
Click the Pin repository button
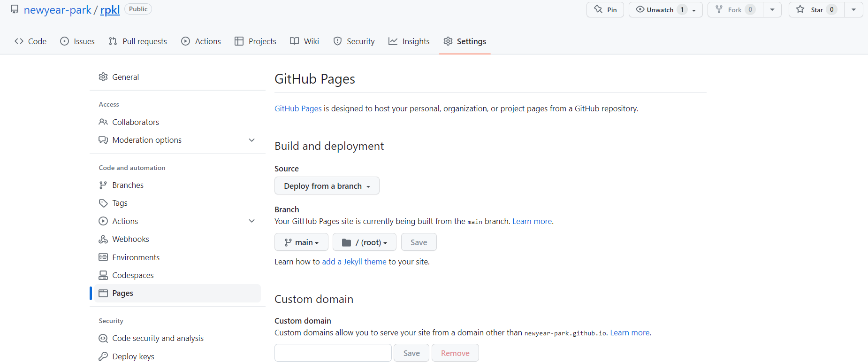click(x=605, y=10)
